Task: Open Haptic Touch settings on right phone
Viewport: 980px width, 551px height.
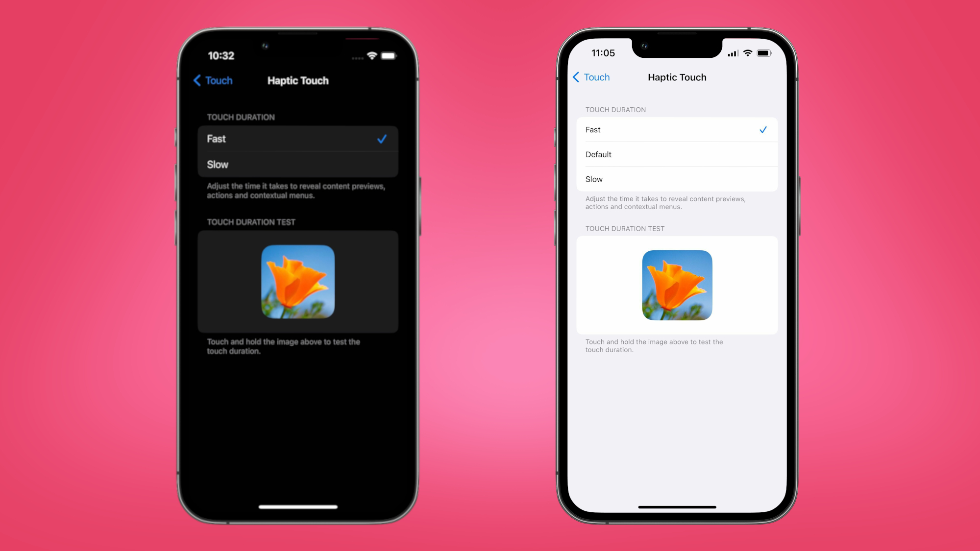Action: [x=676, y=77]
